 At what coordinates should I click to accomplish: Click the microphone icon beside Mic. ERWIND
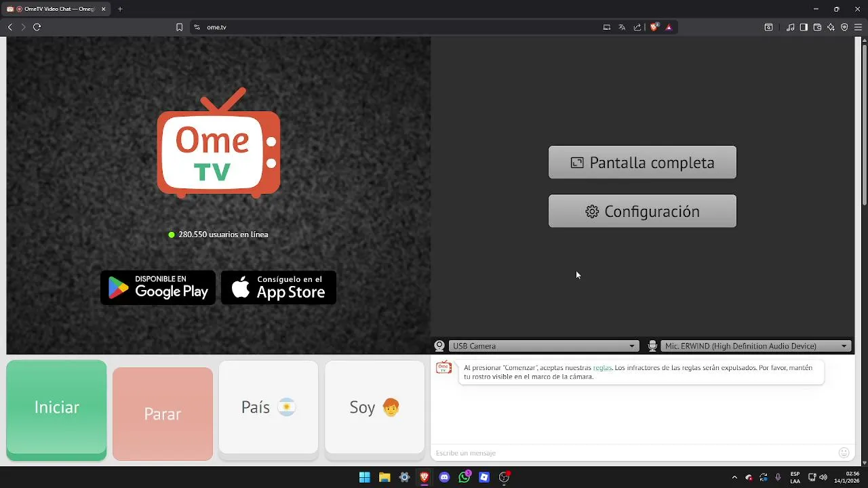tap(652, 346)
